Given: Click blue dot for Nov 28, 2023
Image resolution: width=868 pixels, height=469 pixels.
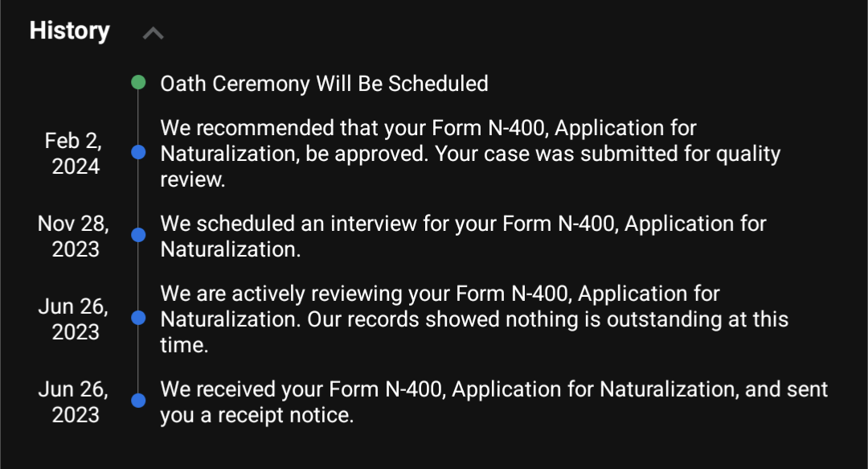Looking at the screenshot, I should tap(138, 235).
